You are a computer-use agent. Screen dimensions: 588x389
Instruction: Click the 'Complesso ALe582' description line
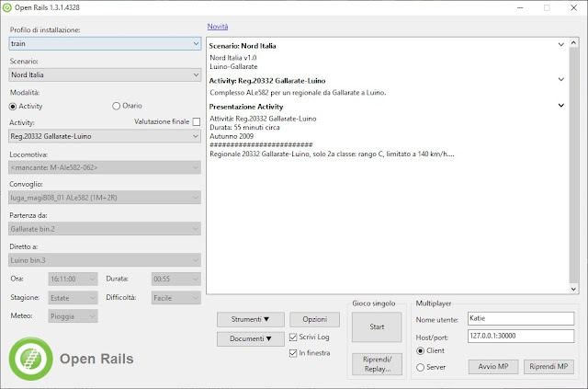pyautogui.click(x=298, y=92)
